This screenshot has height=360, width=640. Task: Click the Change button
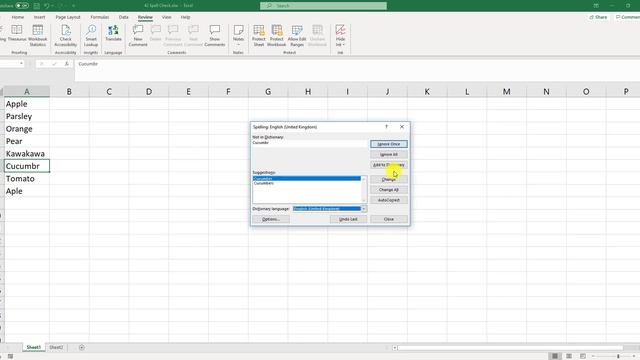click(x=389, y=180)
